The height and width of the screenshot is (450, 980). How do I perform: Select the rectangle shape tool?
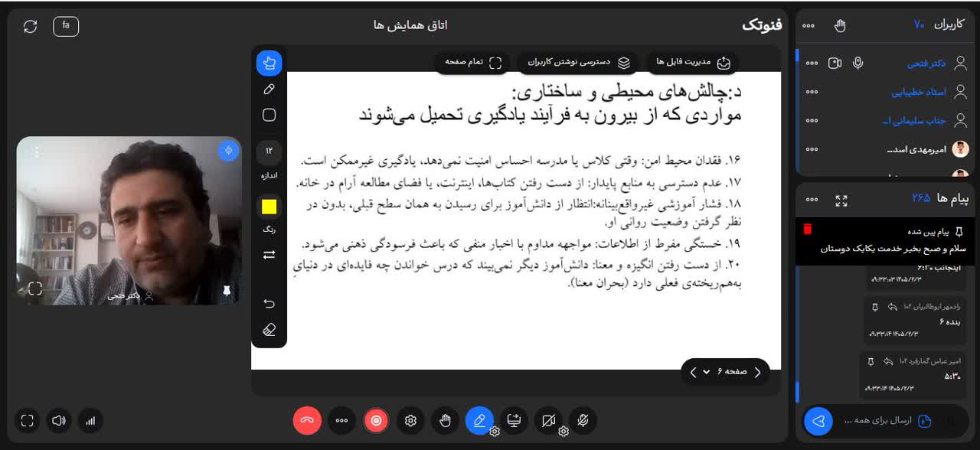click(x=269, y=115)
